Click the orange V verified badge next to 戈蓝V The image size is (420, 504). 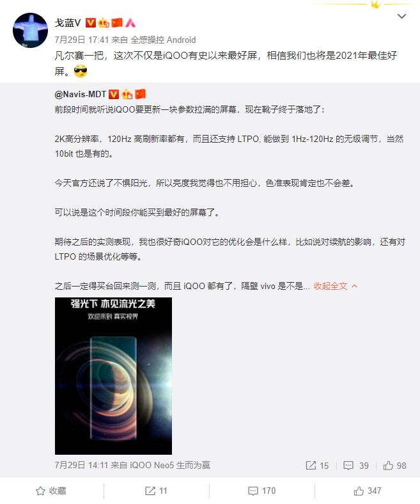91,23
